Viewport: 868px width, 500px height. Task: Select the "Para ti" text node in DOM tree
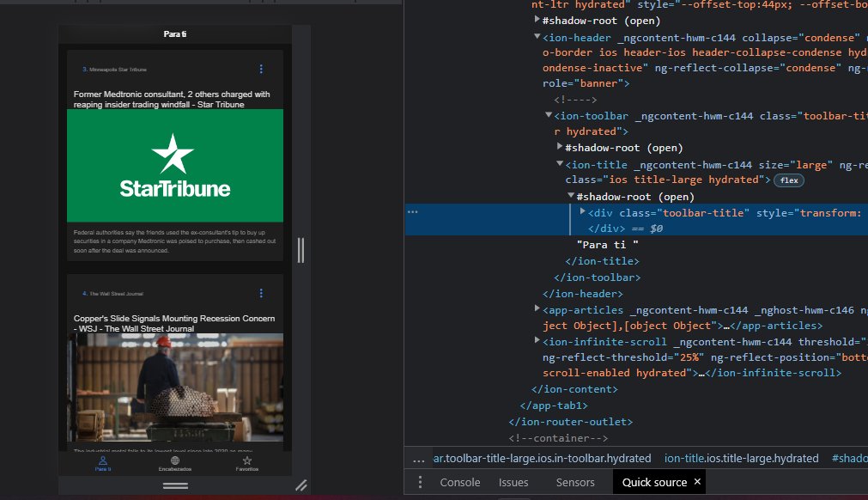click(607, 245)
